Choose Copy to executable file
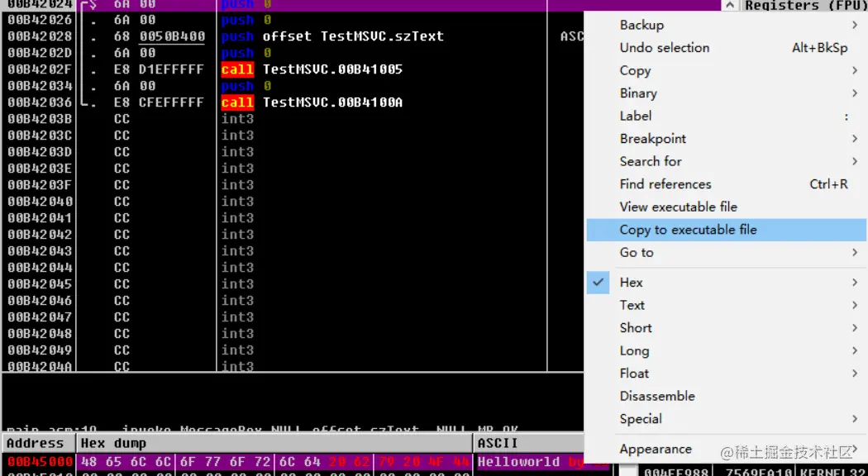This screenshot has width=868, height=476. 727,230
